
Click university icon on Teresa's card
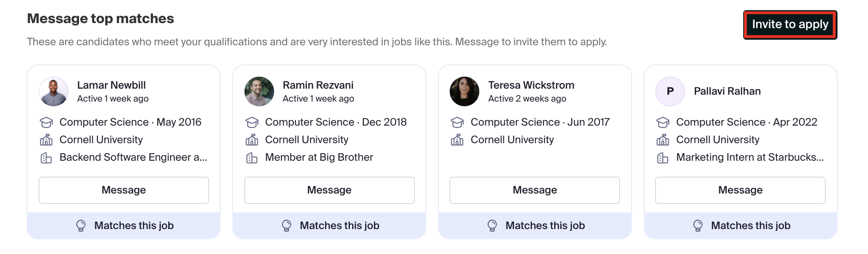click(x=457, y=140)
